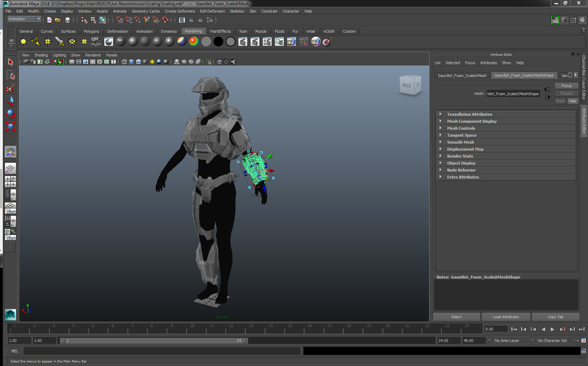The height and width of the screenshot is (366, 588).
Task: Expand Smooth Mesh section
Action: (x=506, y=142)
